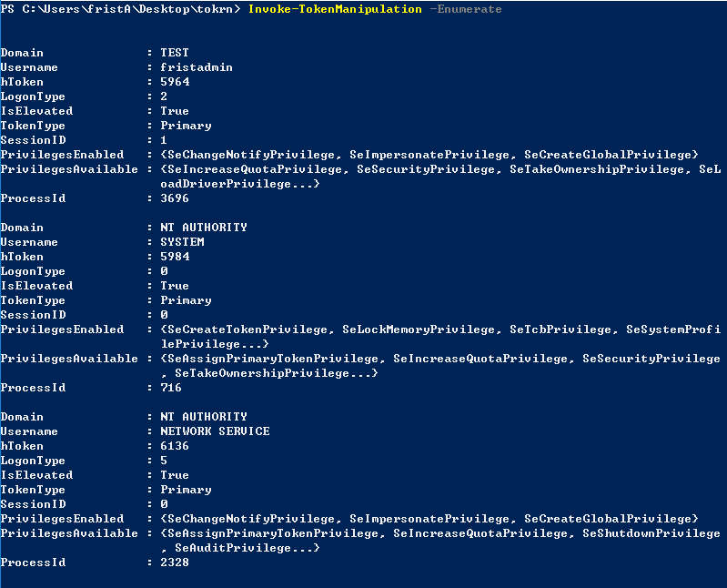Viewport: 727px width, 588px height.
Task: Click the domain value TEST
Action: (x=175, y=53)
